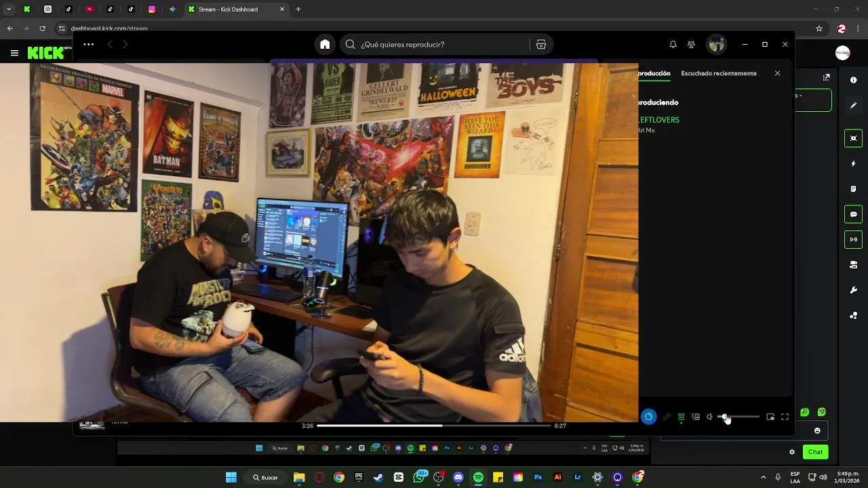Open Spotify notifications bell
Image resolution: width=868 pixels, height=488 pixels.
coord(673,44)
